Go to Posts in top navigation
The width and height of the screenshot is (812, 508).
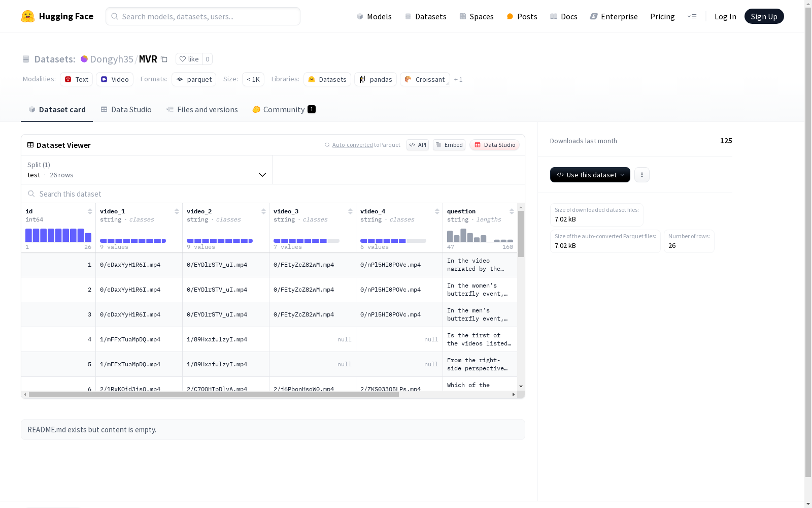522,16
